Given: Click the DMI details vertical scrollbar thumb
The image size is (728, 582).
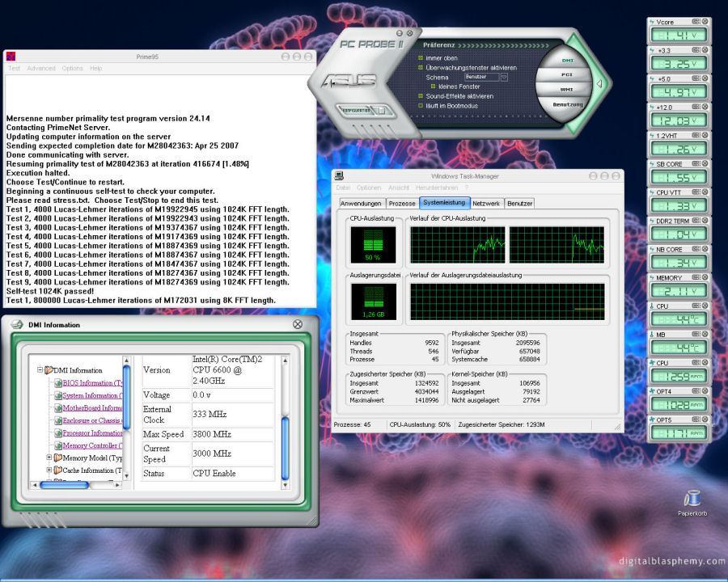Looking at the screenshot, I should pos(285,449).
